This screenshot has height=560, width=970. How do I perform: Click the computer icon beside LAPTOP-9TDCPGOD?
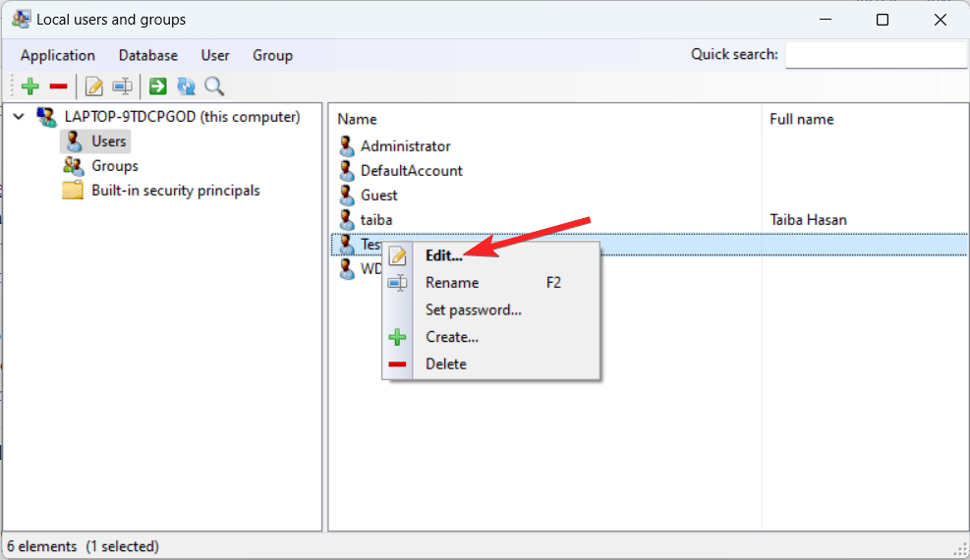(46, 117)
